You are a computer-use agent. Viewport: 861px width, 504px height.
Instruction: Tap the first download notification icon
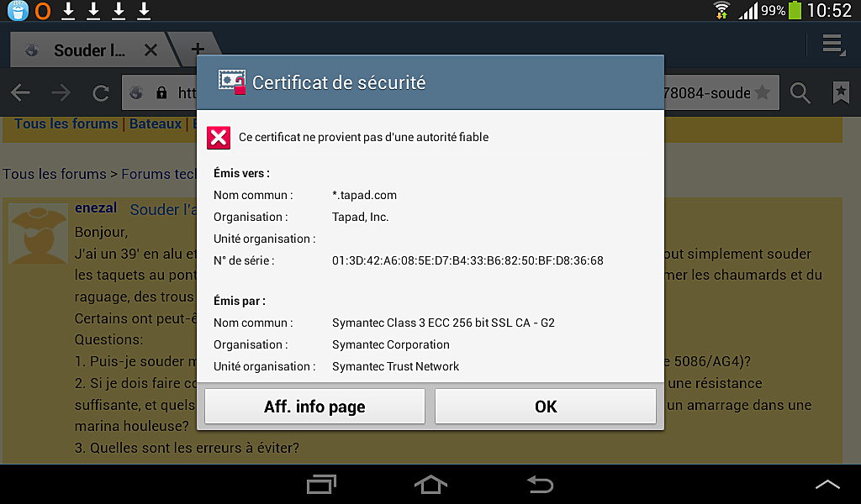click(x=68, y=10)
